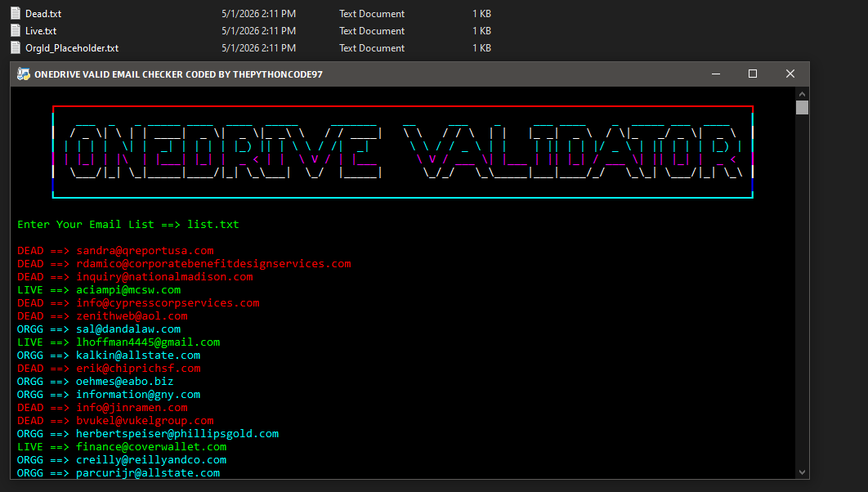This screenshot has height=492, width=868.
Task: Click the parcurijr@allstate.com line
Action: pos(119,473)
